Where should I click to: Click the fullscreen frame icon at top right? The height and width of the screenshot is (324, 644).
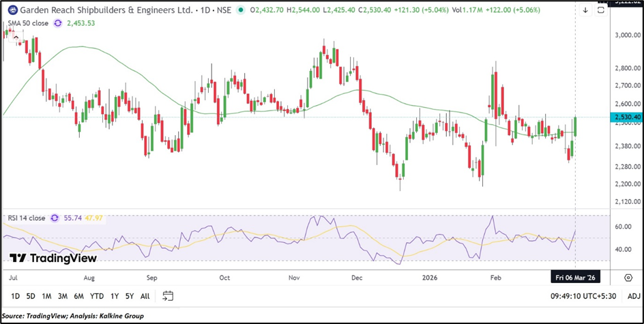(x=601, y=10)
